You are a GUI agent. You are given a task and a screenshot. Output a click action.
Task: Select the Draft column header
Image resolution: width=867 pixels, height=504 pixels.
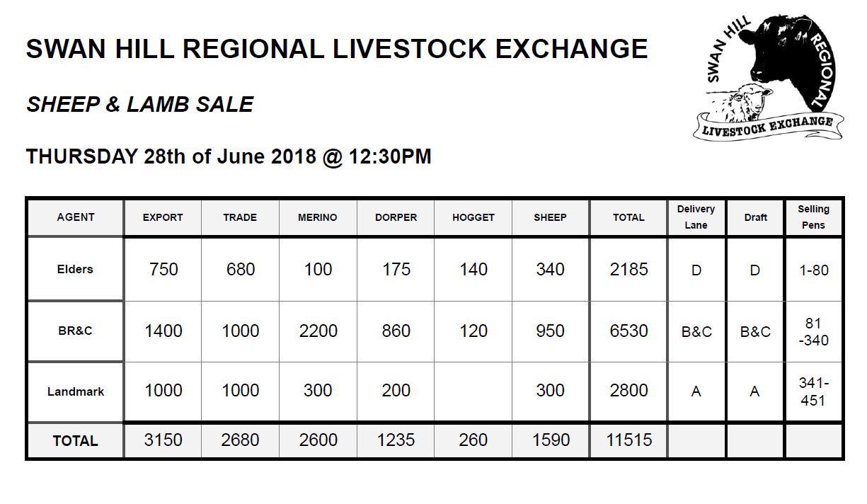[755, 217]
